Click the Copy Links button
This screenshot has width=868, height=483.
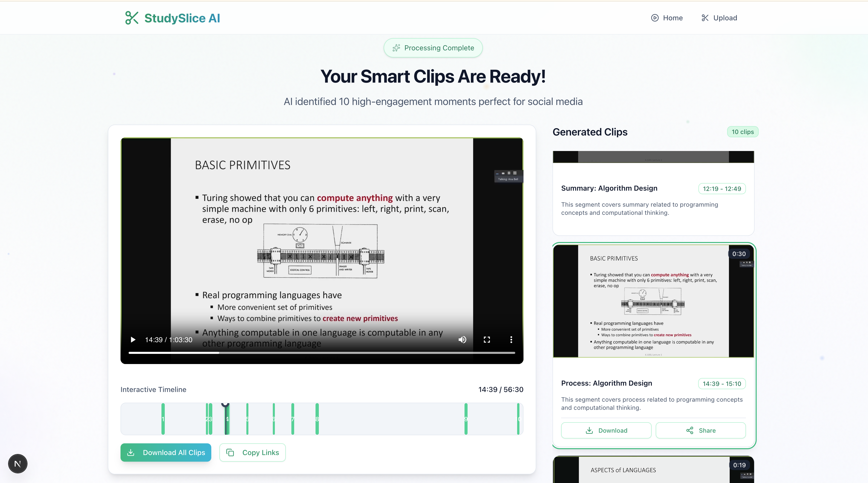click(252, 452)
